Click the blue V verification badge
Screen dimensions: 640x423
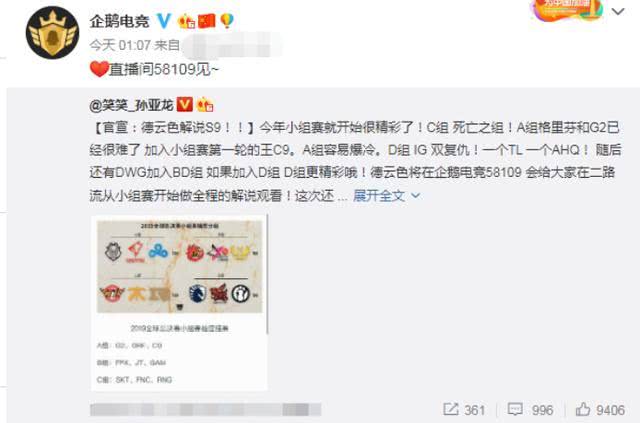(164, 20)
